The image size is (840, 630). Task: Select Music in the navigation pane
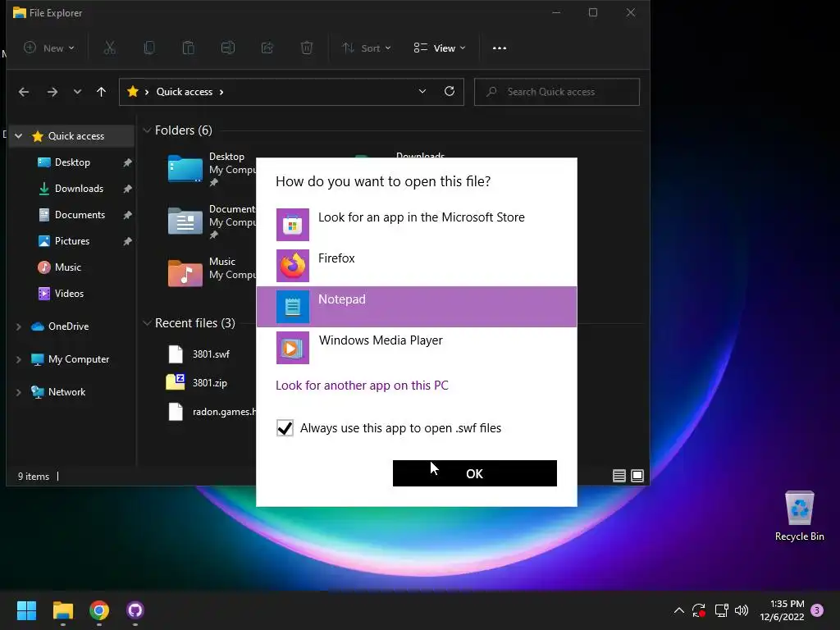click(67, 267)
